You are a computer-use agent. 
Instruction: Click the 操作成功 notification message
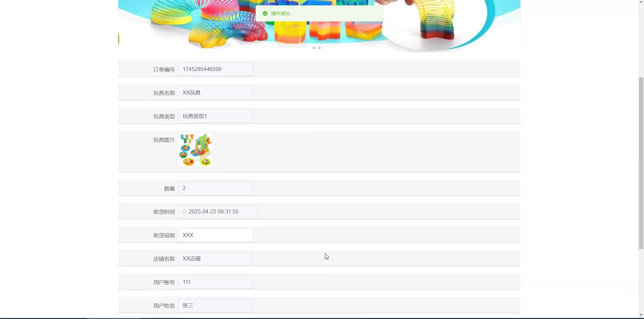tap(319, 13)
